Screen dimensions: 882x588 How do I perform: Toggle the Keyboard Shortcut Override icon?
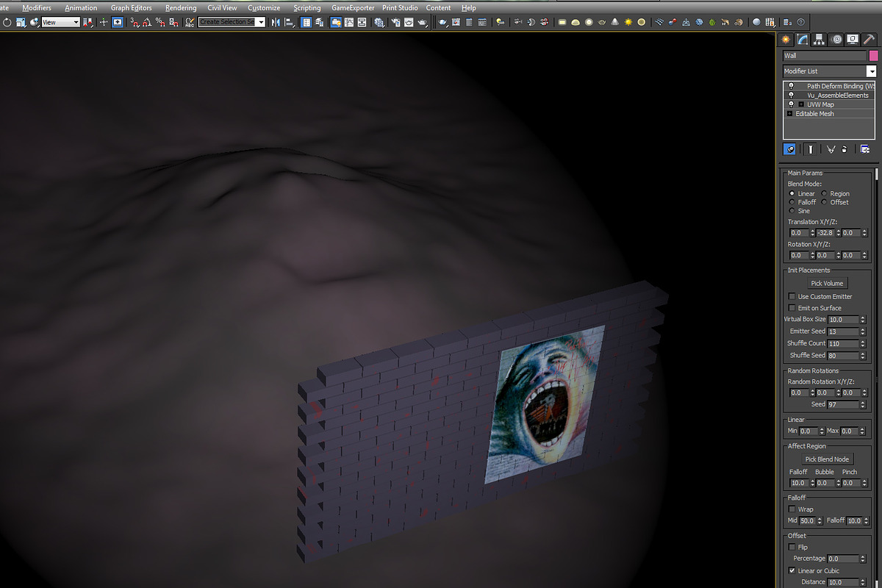pyautogui.click(x=118, y=22)
